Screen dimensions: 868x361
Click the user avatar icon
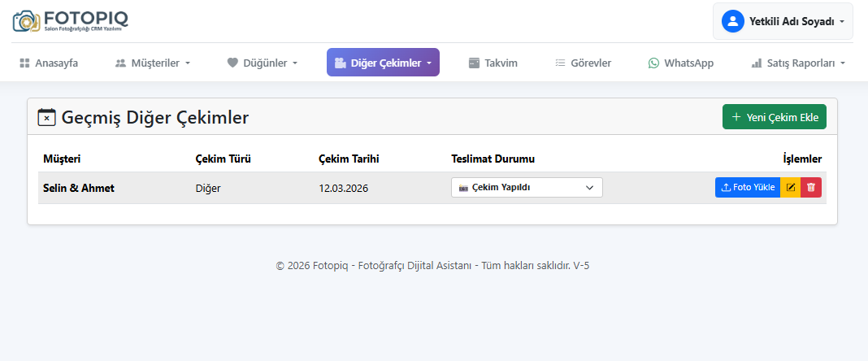[733, 21]
